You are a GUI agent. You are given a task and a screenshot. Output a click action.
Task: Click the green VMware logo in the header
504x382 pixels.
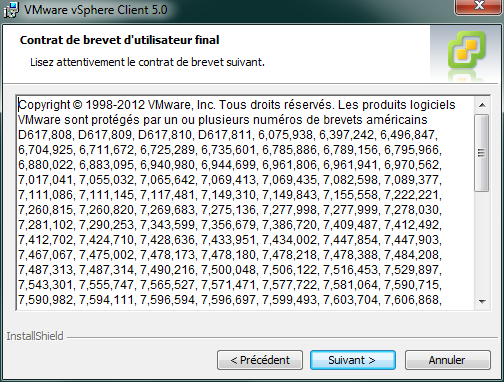pos(467,49)
